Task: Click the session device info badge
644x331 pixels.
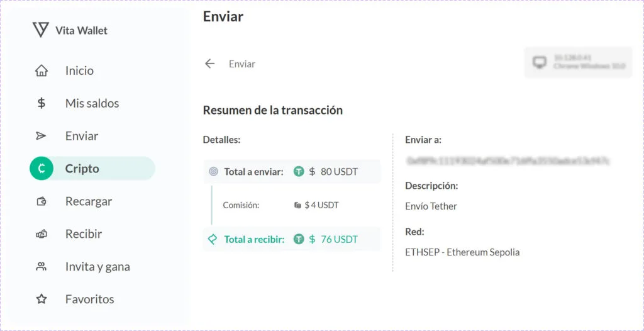Action: (x=578, y=62)
